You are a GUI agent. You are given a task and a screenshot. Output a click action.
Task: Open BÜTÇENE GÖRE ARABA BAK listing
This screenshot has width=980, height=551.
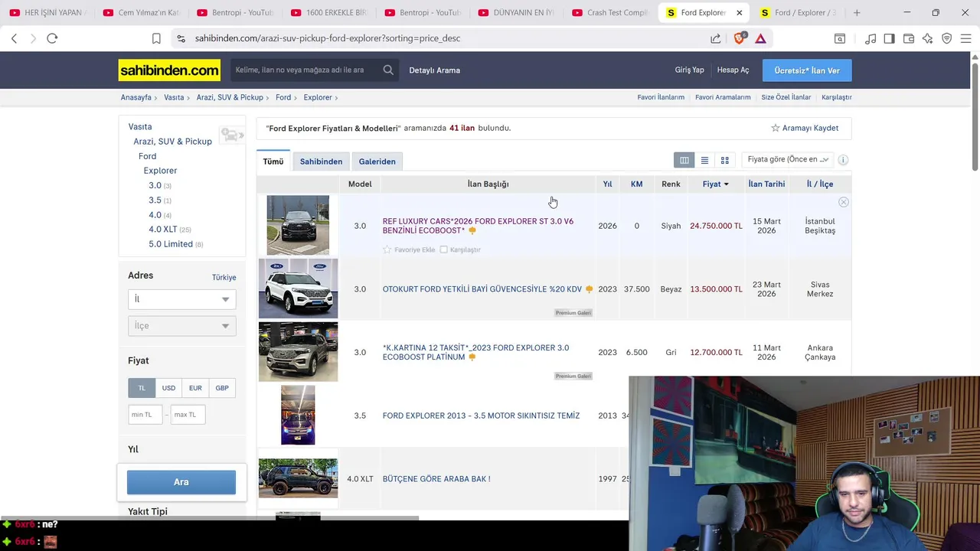[x=436, y=479]
